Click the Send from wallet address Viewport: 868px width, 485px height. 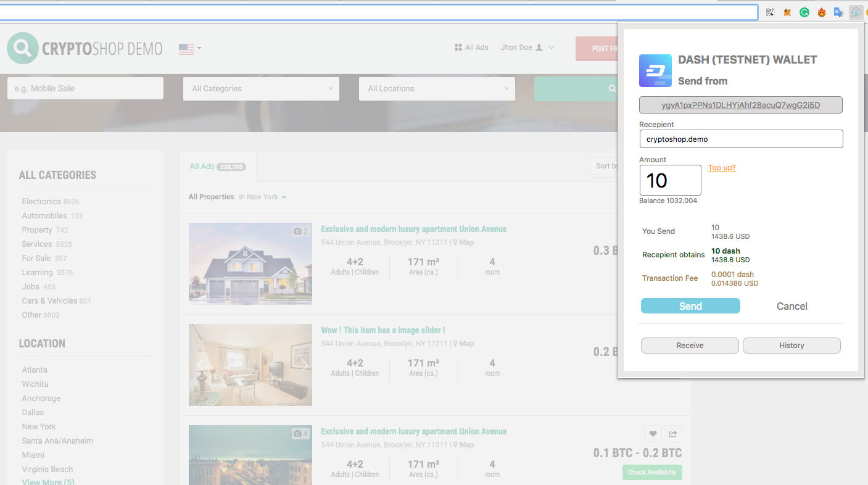point(741,105)
